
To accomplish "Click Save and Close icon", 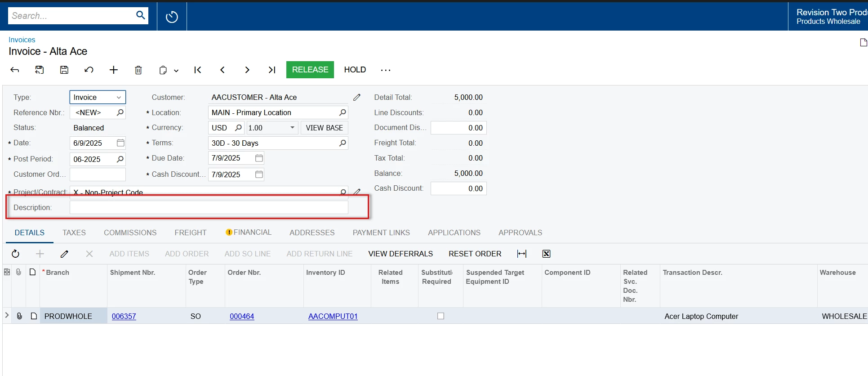I will pyautogui.click(x=40, y=70).
